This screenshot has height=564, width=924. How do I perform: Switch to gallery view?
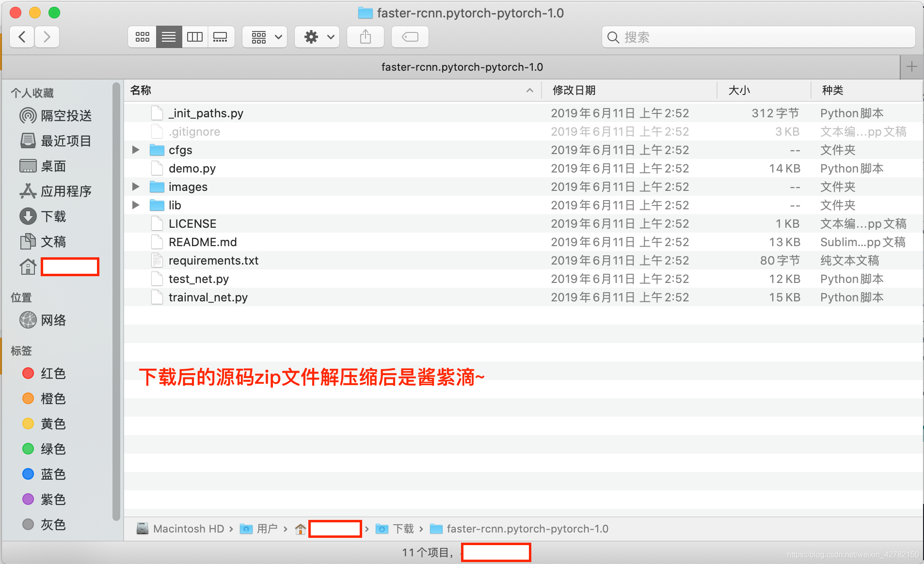(221, 37)
